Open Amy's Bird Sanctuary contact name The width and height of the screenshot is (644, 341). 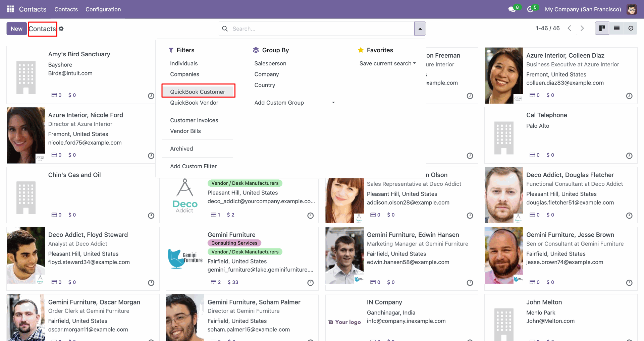(79, 54)
